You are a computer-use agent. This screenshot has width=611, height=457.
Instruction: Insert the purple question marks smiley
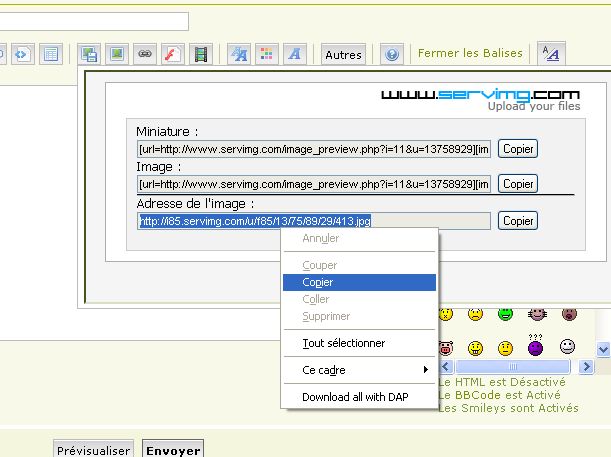pos(535,345)
